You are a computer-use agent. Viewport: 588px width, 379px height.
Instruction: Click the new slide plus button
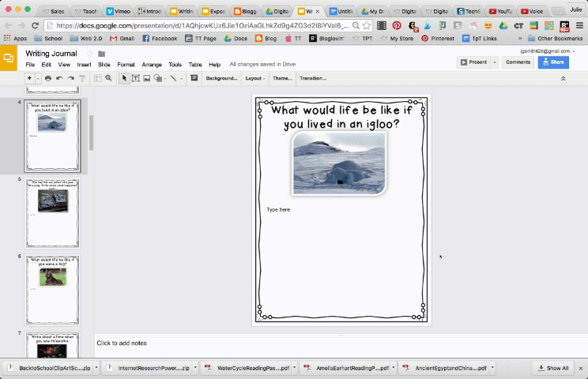(x=29, y=78)
